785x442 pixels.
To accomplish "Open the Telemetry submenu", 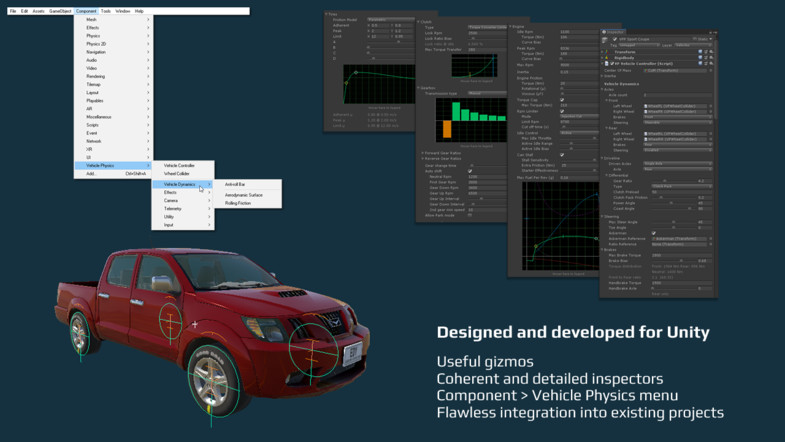I will point(183,208).
